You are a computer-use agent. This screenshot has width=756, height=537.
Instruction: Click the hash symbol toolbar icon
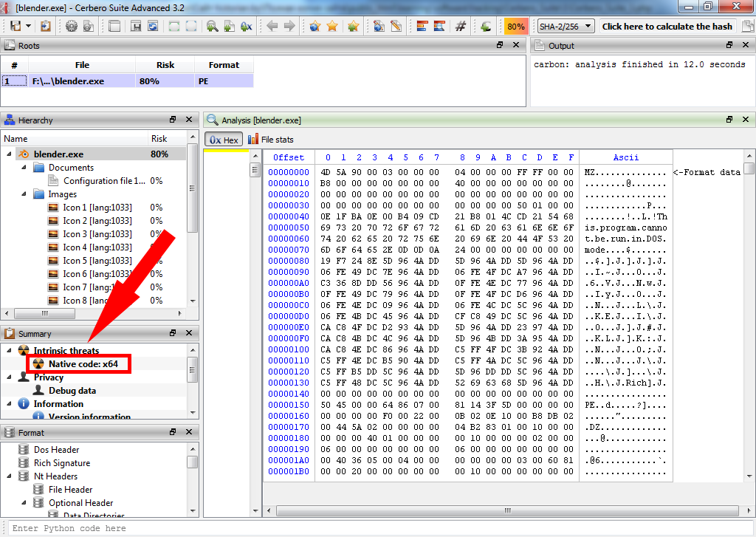tap(461, 27)
